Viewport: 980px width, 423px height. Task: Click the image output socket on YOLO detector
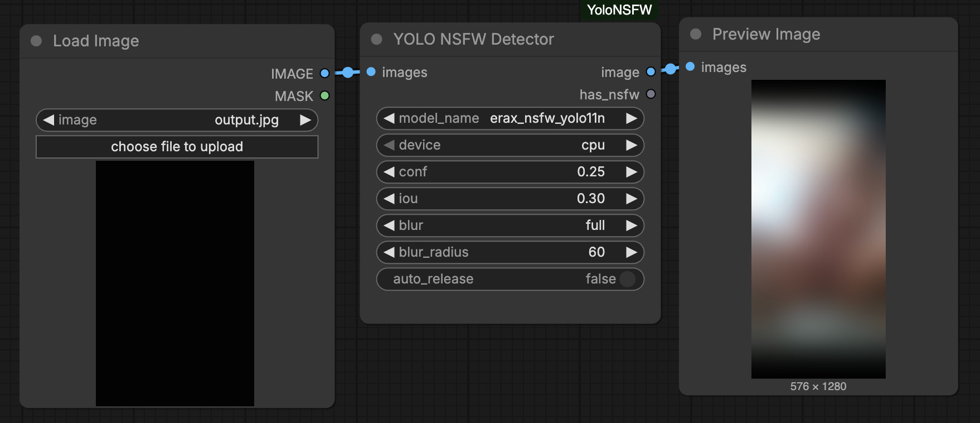click(x=651, y=71)
